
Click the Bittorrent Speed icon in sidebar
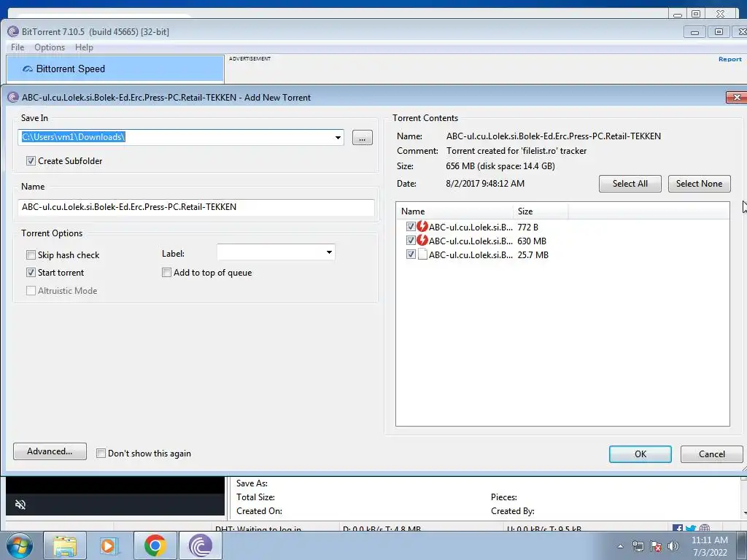[x=28, y=69]
